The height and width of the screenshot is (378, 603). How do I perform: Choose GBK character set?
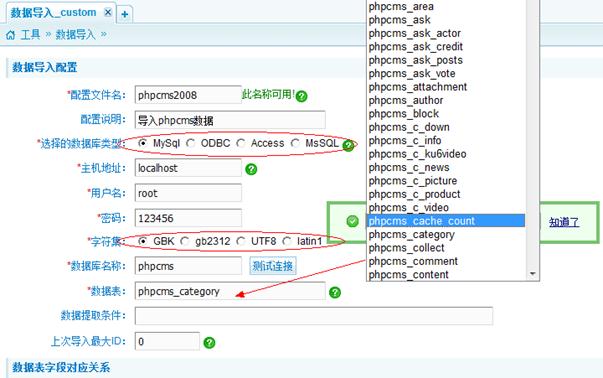[x=143, y=241]
